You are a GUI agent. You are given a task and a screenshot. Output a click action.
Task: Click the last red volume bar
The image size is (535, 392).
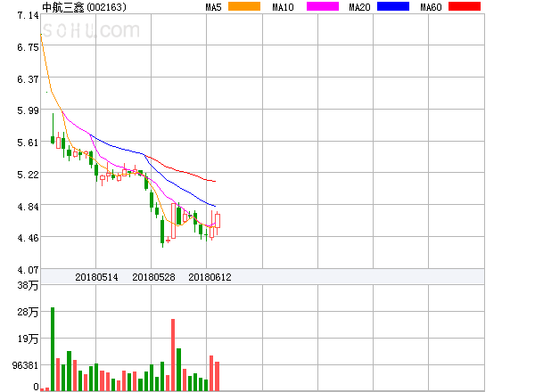click(217, 376)
